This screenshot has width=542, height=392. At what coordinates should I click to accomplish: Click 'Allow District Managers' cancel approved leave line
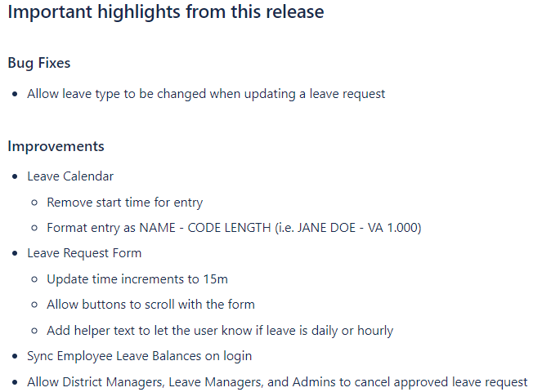[277, 382]
